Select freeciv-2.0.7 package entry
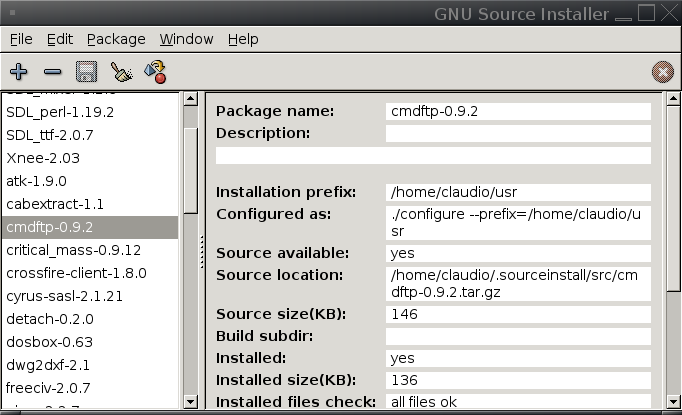The image size is (682, 415). click(48, 388)
